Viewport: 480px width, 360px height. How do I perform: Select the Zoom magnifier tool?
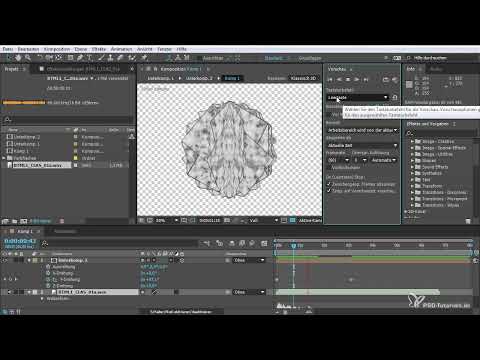click(28, 58)
